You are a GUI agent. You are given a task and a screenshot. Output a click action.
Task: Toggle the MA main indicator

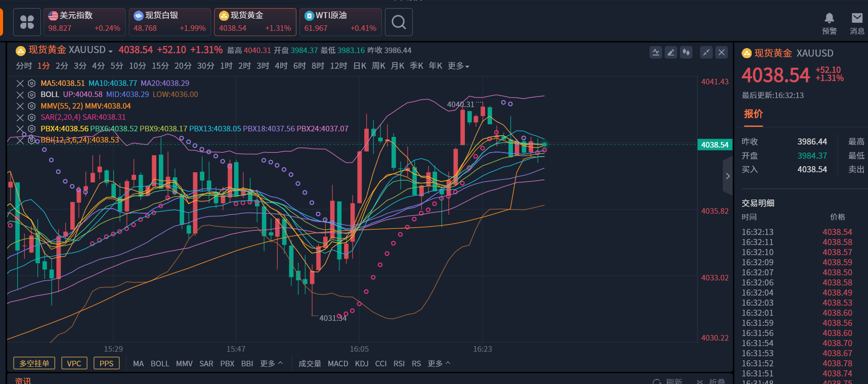click(x=139, y=364)
